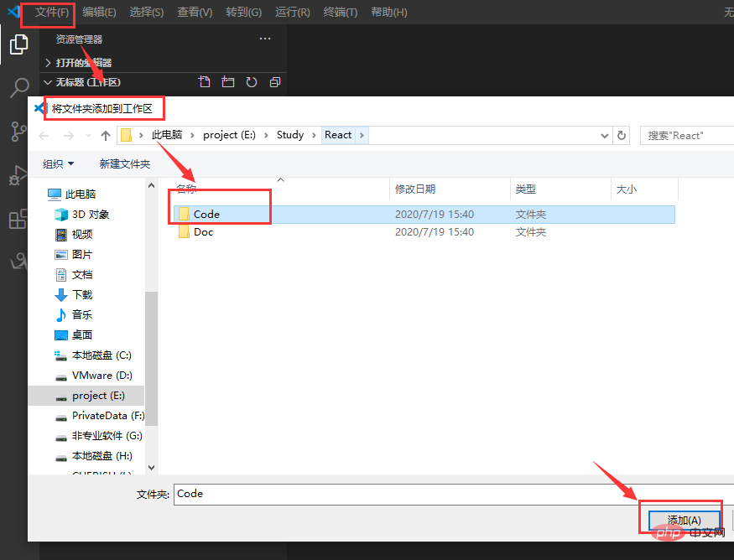This screenshot has height=560, width=734.
Task: Select Study in the breadcrumb path
Action: click(290, 135)
